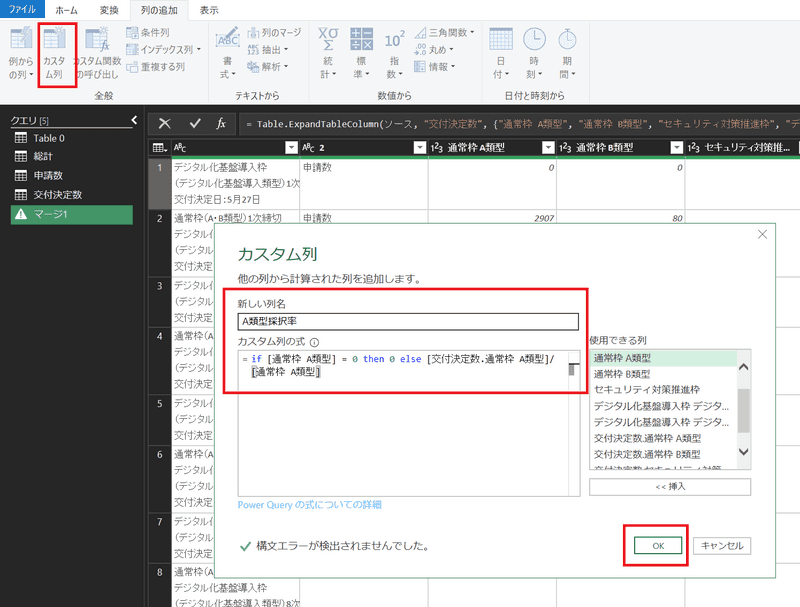This screenshot has height=607, width=800.
Task: Click the formula bar cancel X icon
Action: 165,123
